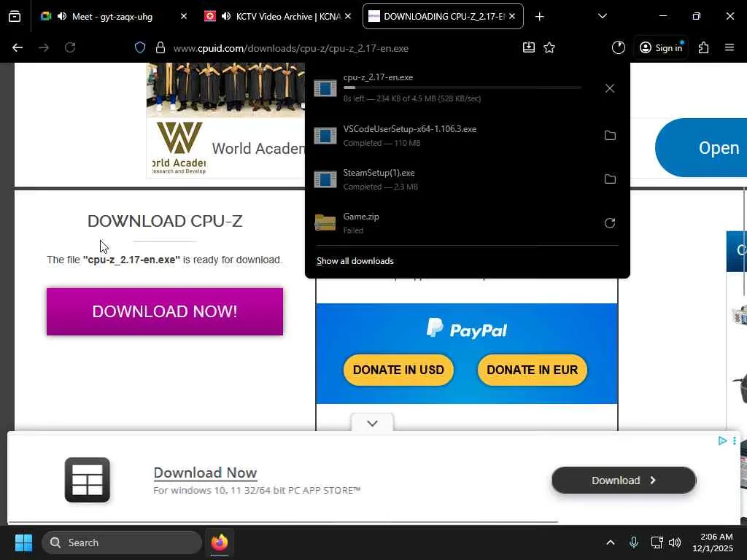This screenshot has width=747, height=560.
Task: Click the cpu-z download progress bar
Action: pyautogui.click(x=462, y=87)
